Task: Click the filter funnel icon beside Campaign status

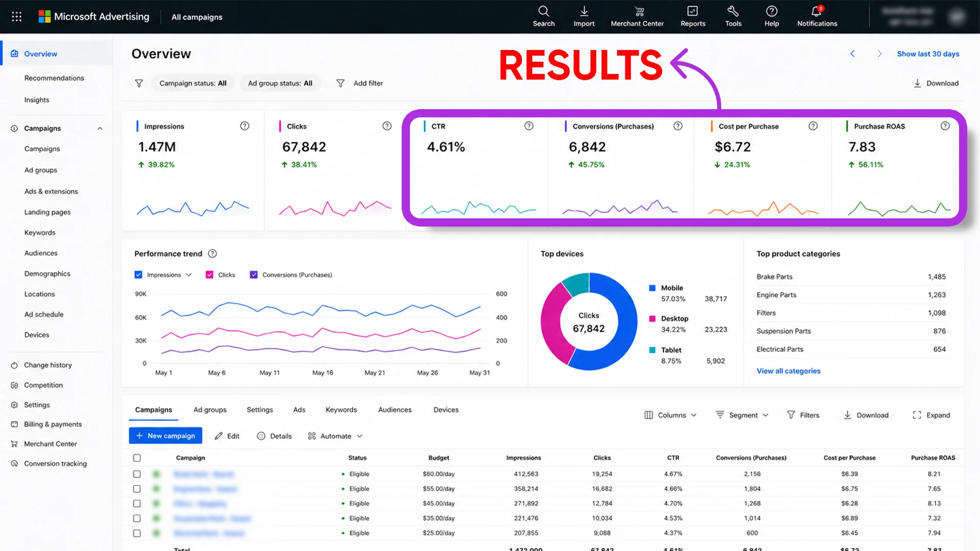Action: click(x=139, y=83)
